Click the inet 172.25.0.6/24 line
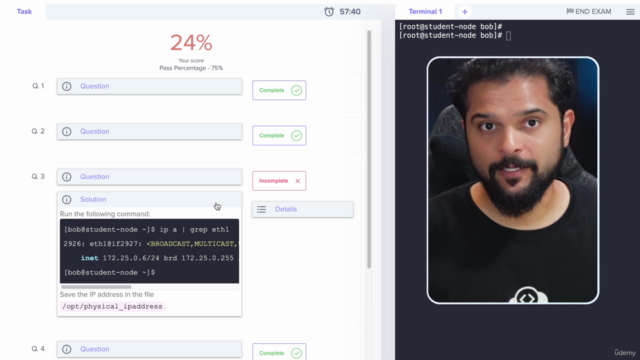640x360 pixels. (x=157, y=258)
